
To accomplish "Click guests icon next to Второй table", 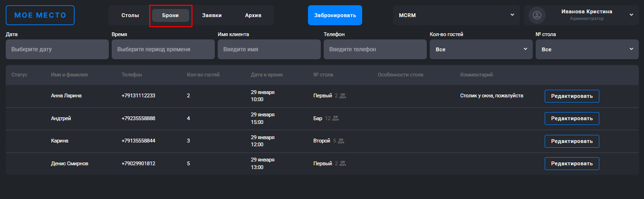I will click(x=341, y=141).
